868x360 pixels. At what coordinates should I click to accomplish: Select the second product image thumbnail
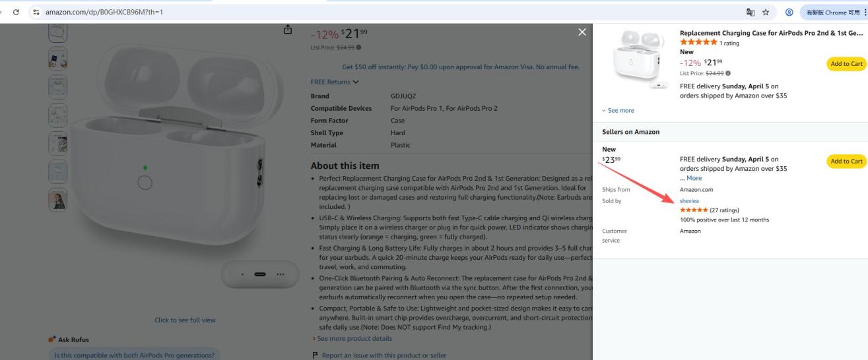[58, 60]
